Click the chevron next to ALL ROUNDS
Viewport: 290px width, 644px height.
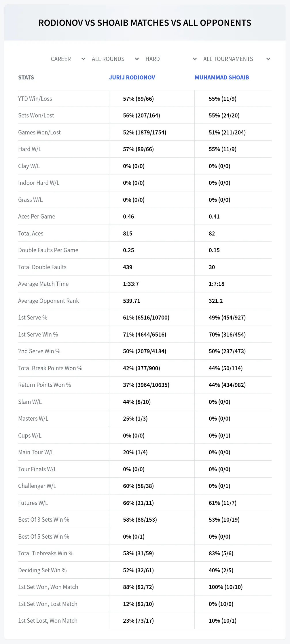pyautogui.click(x=137, y=59)
